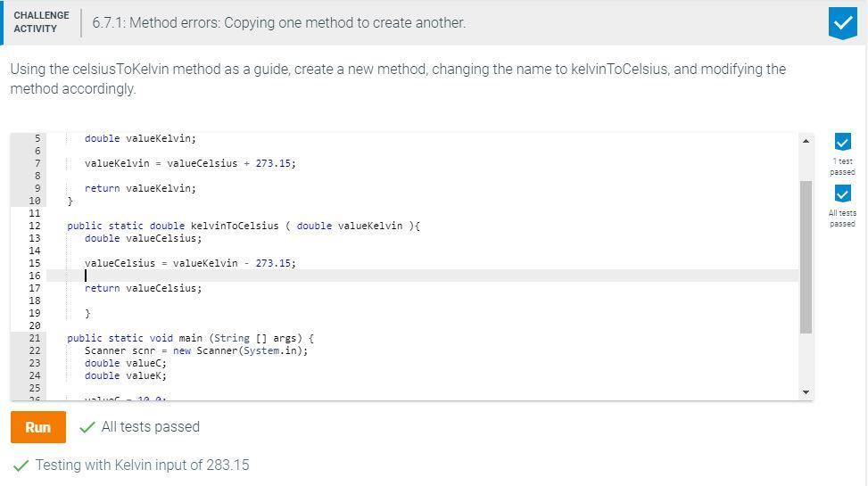Click green checkmark beside "Testing with Kelvin input"
Screen dimensions: 868x486
pos(21,465)
